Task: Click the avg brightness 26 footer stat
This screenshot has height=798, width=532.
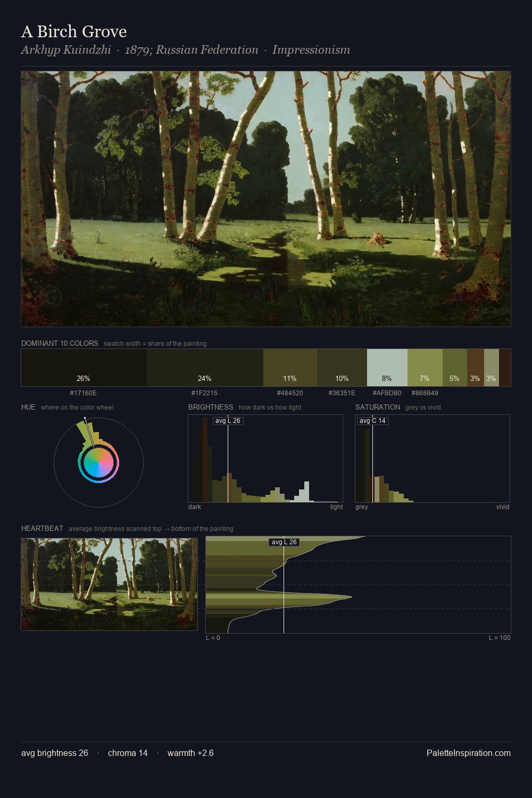Action: click(55, 753)
